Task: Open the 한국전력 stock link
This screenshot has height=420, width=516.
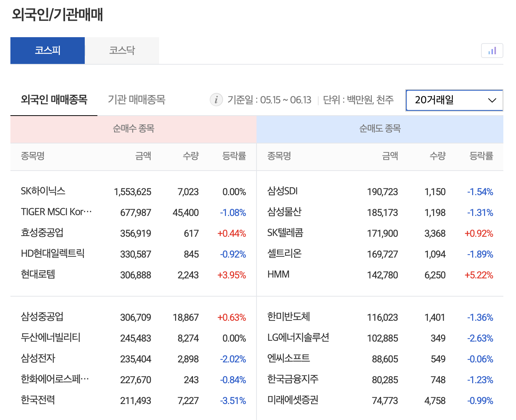Action: click(38, 400)
